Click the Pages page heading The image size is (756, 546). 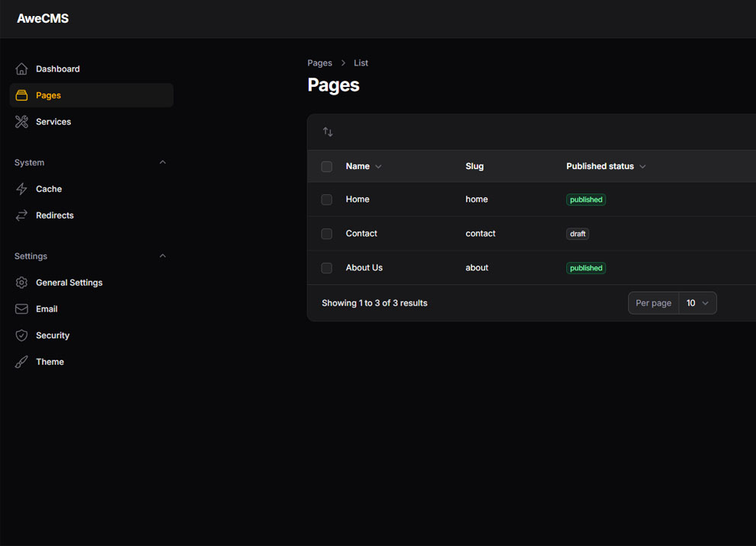pos(333,85)
